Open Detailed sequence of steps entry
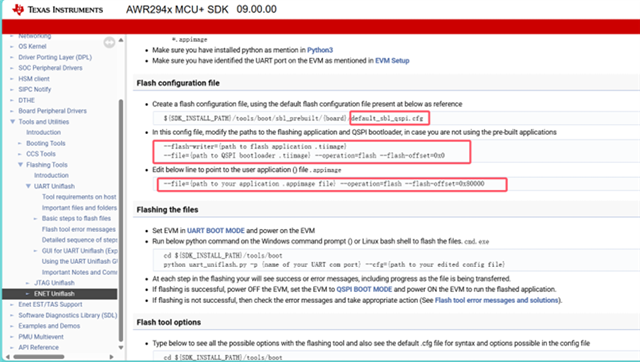Screen dimensions: 640x362 (x=79, y=240)
